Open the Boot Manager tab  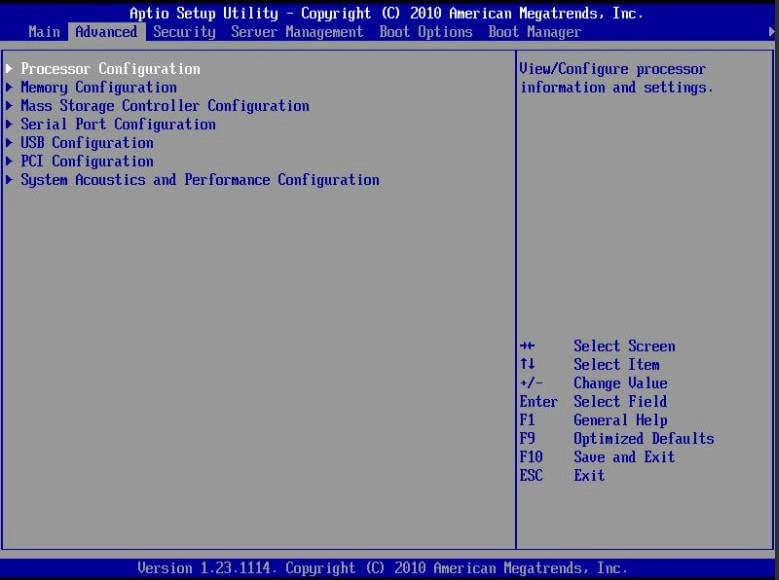(x=534, y=32)
